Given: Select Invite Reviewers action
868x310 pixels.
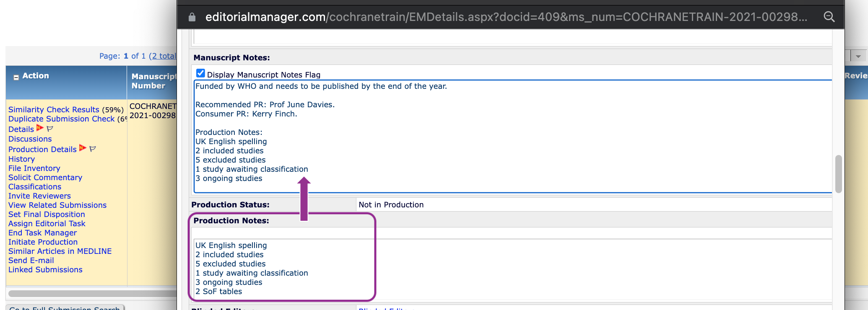Looking at the screenshot, I should click(39, 196).
